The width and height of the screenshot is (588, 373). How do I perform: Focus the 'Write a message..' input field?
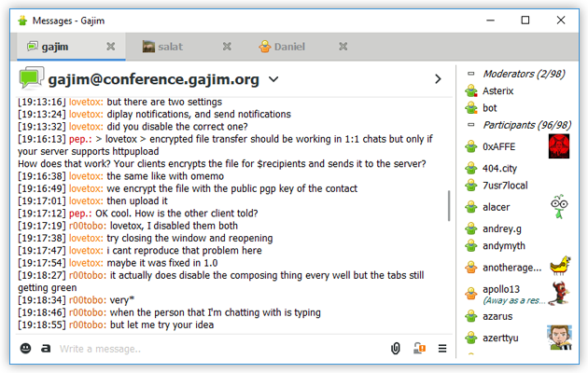[221, 349]
